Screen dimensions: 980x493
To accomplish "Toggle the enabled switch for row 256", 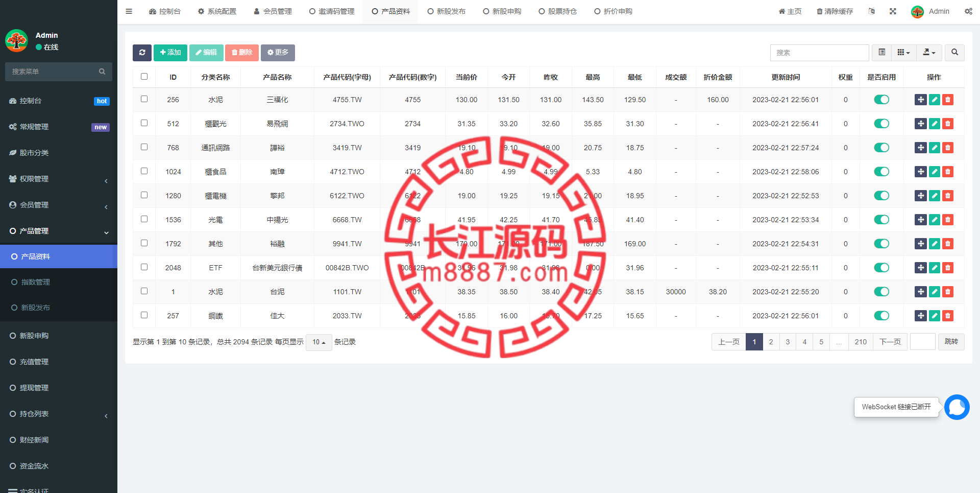I will click(881, 100).
